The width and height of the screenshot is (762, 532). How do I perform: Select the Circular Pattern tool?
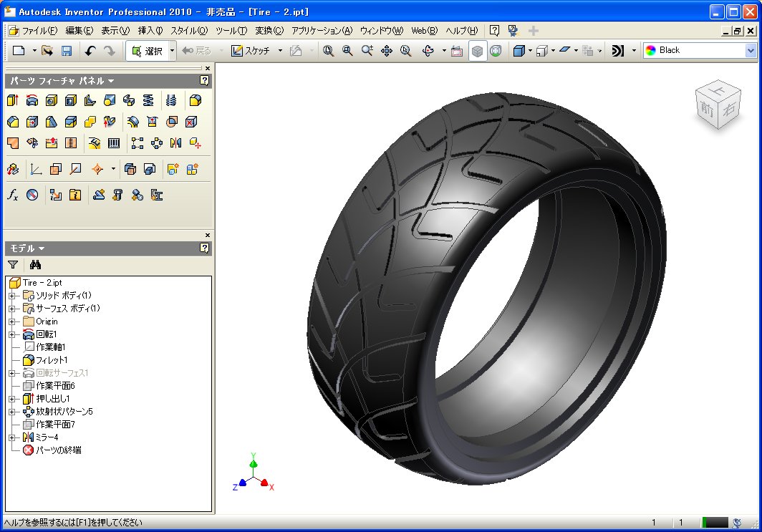[x=157, y=142]
